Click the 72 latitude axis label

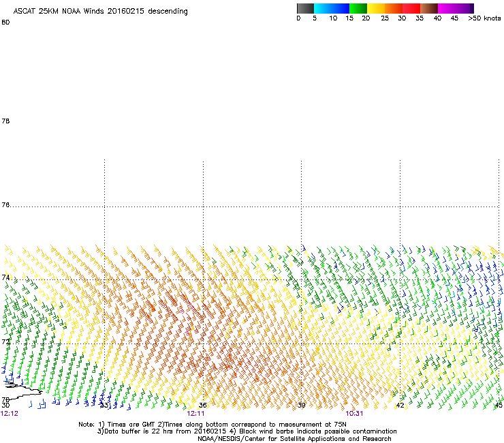click(x=5, y=341)
